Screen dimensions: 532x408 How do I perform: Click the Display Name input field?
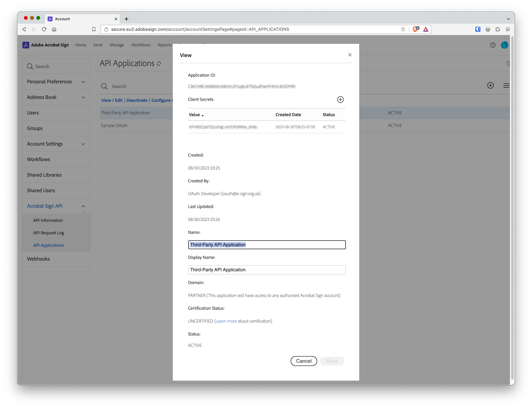267,270
